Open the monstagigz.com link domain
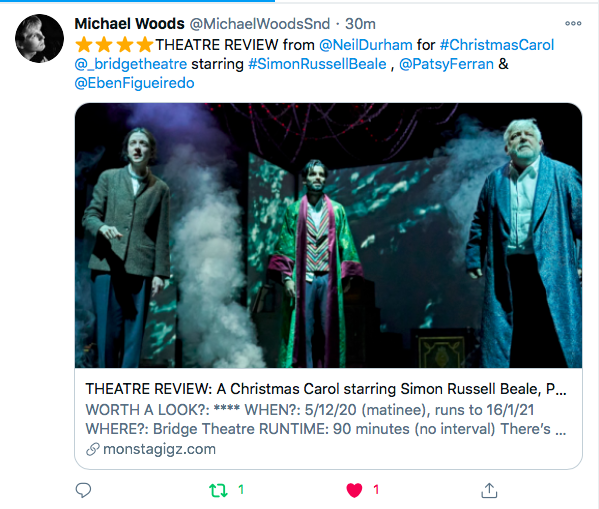Viewport: 599px width, 509px height. (x=159, y=449)
